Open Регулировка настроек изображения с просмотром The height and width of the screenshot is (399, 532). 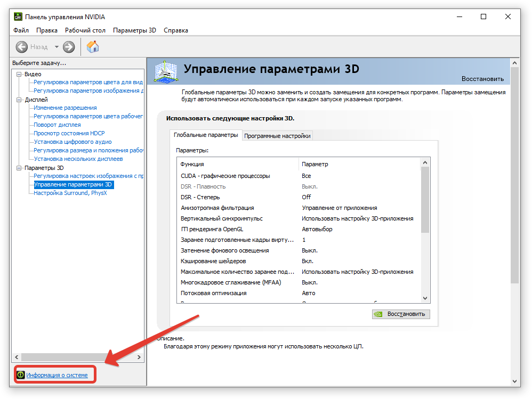click(x=88, y=176)
